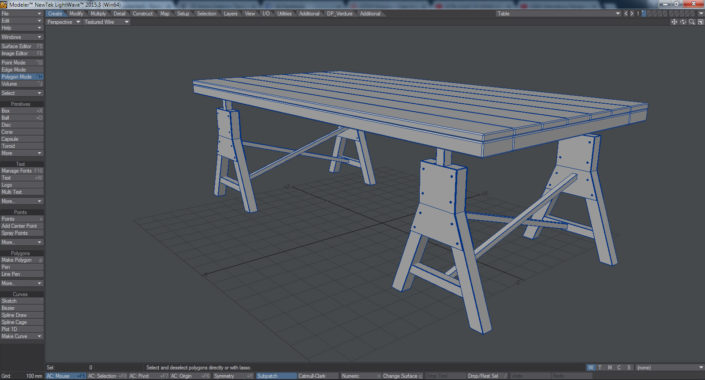Open the Surface Editor

click(22, 46)
